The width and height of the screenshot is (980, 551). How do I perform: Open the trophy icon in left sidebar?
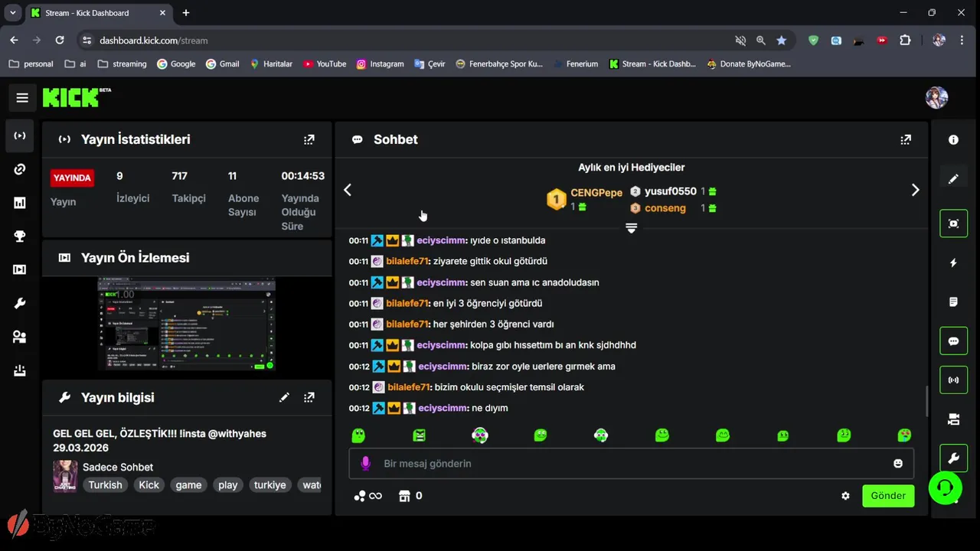pos(20,236)
